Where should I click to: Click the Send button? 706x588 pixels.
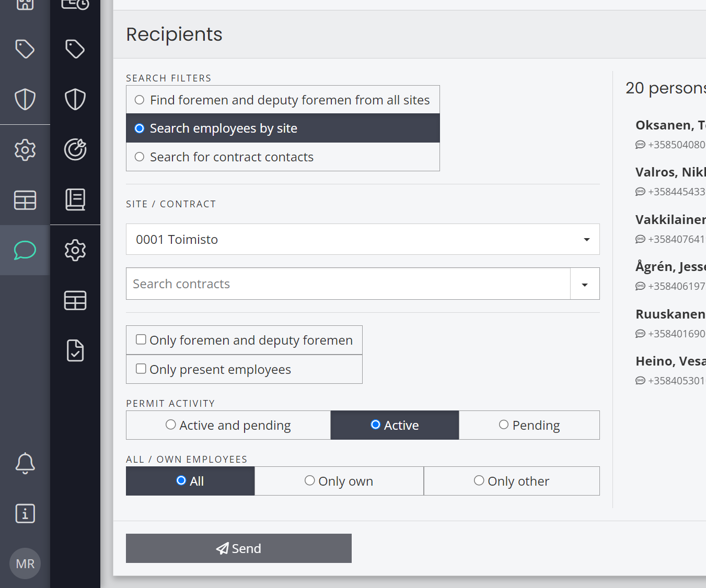pos(239,548)
